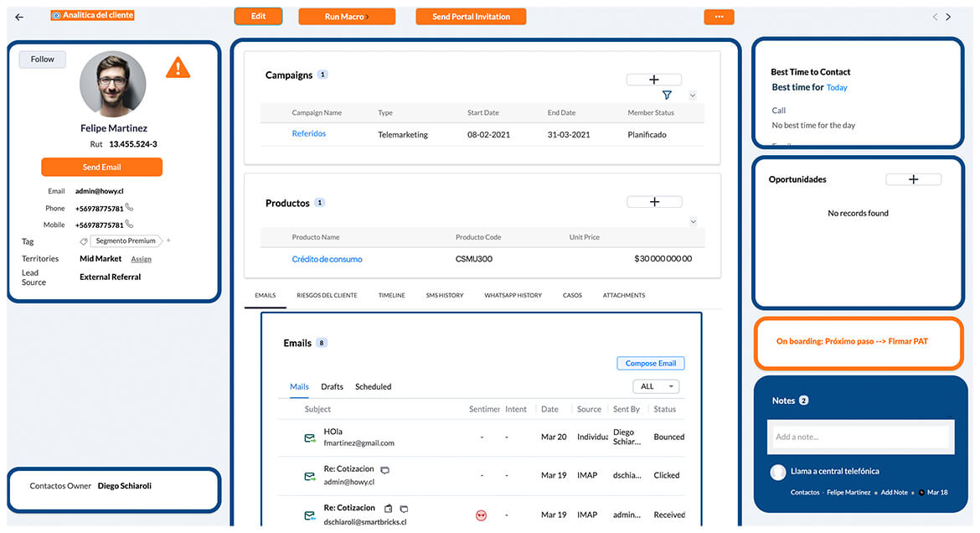Open the more options ellipsis button
980x533 pixels.
719,17
